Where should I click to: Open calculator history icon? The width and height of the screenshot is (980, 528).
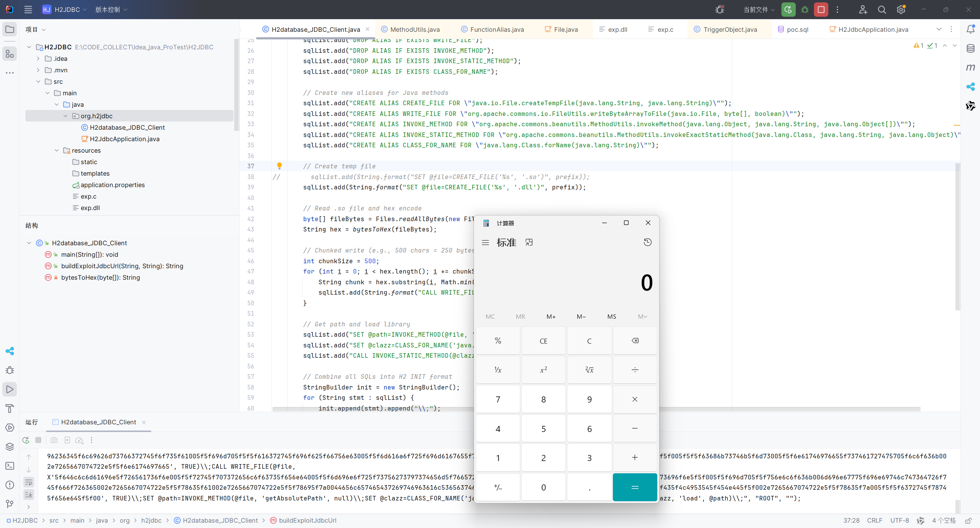click(x=648, y=242)
